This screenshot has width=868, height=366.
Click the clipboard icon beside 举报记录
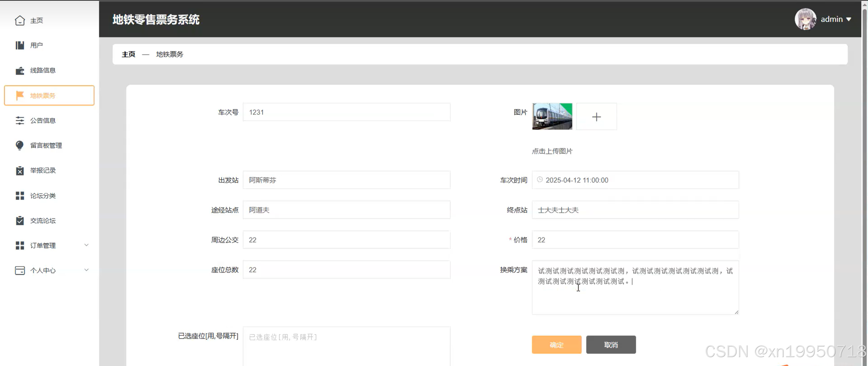click(x=20, y=170)
